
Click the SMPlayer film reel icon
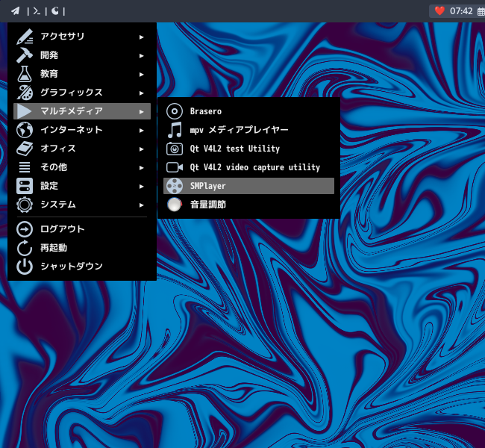click(x=175, y=186)
